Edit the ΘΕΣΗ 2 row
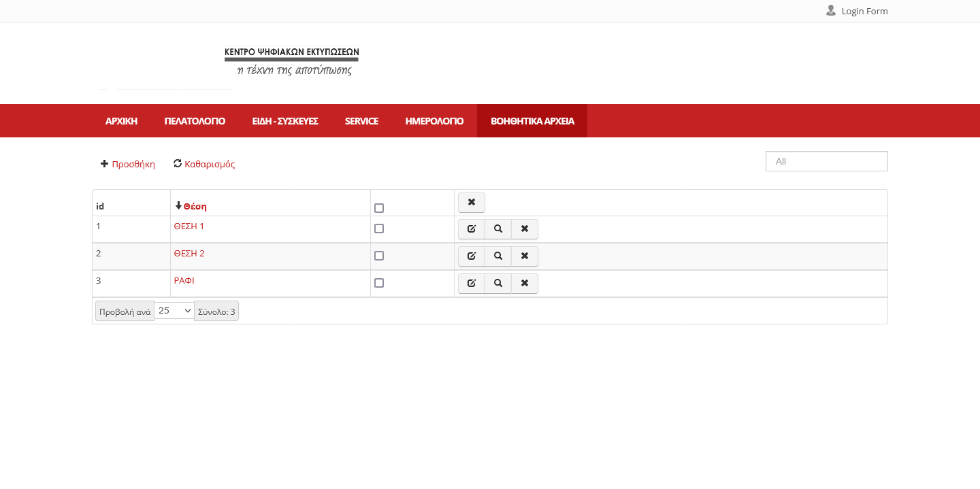 point(472,256)
